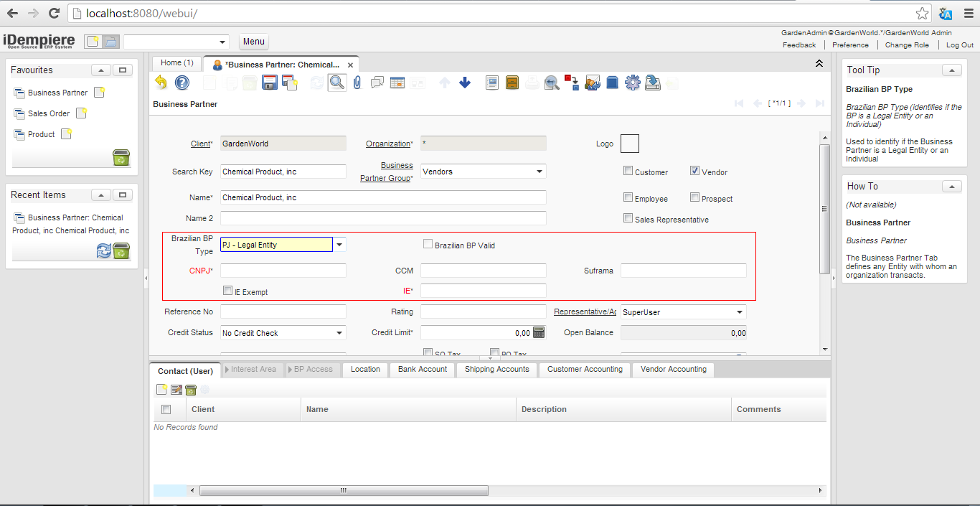Image resolution: width=980 pixels, height=506 pixels.
Task: Click the Find record magnifier icon
Action: (336, 83)
